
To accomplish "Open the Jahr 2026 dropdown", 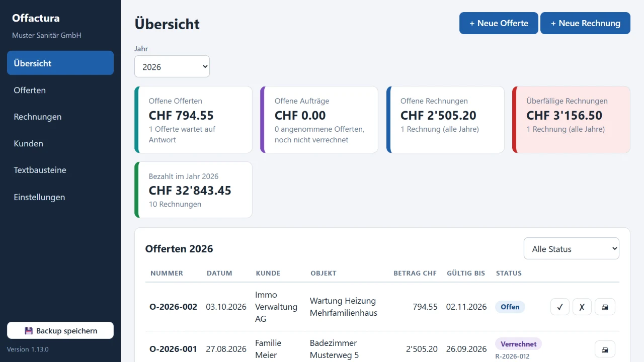I will pyautogui.click(x=172, y=66).
